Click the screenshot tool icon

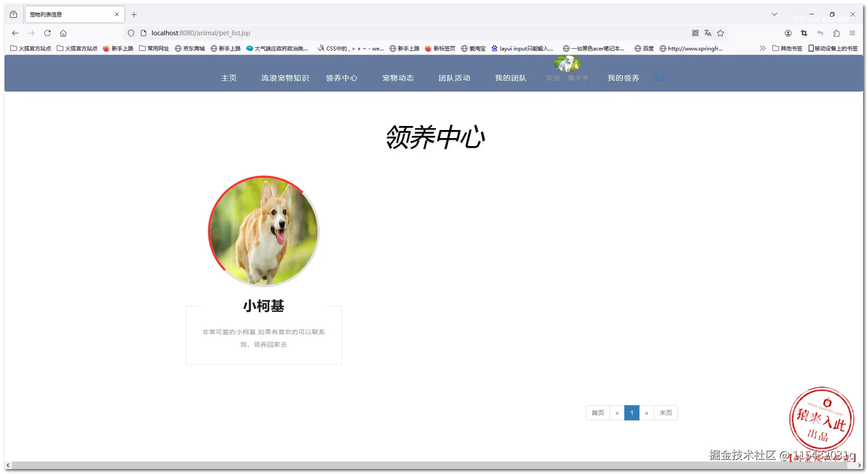[804, 33]
